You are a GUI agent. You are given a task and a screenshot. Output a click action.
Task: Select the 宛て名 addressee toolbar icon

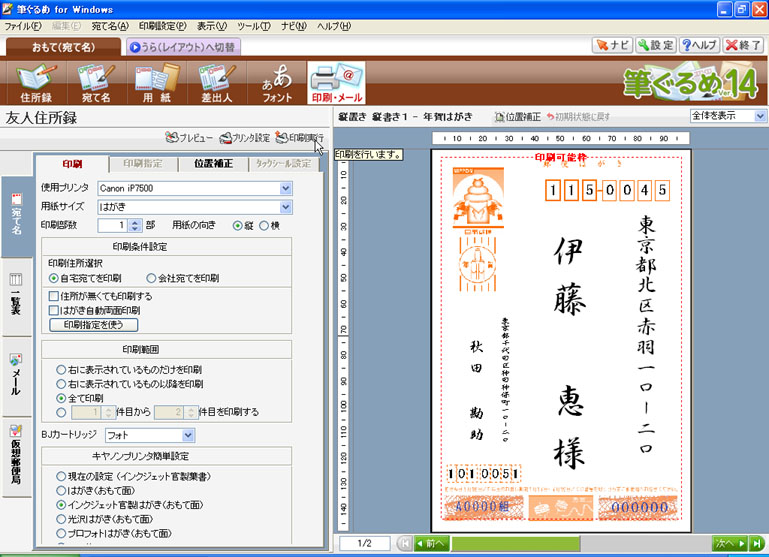pyautogui.click(x=95, y=83)
